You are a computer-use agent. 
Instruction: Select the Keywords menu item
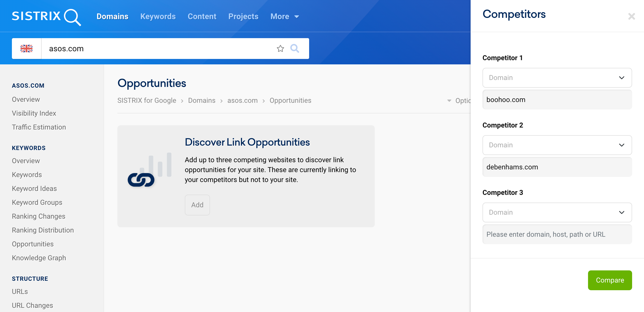tap(158, 16)
